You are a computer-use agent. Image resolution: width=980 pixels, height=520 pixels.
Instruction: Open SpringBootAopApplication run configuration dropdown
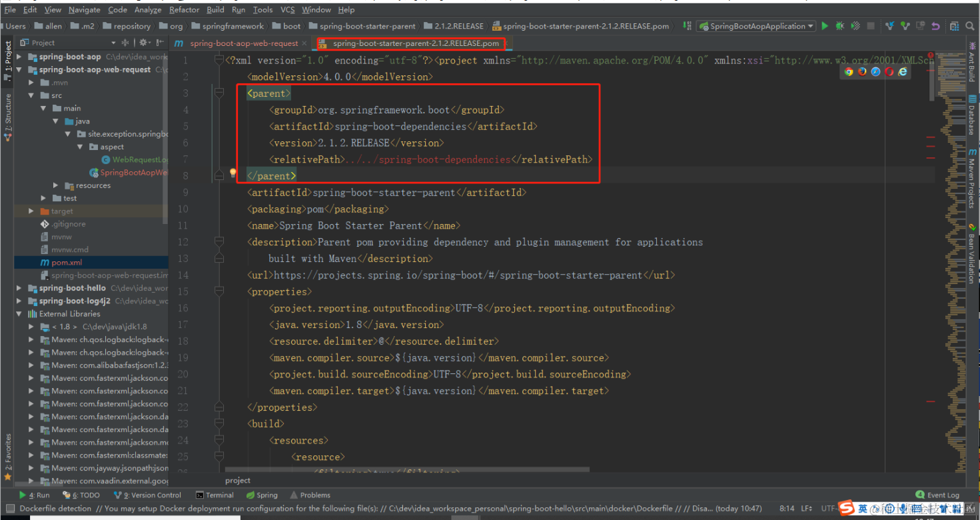tap(757, 26)
